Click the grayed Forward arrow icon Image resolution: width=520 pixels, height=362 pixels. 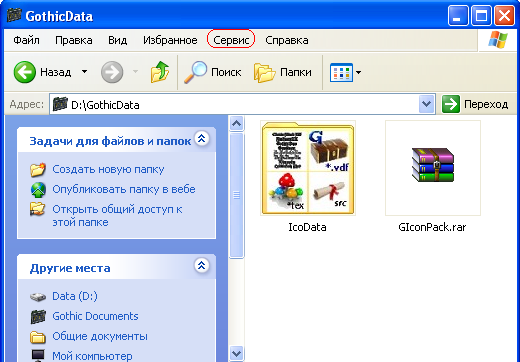(112, 72)
